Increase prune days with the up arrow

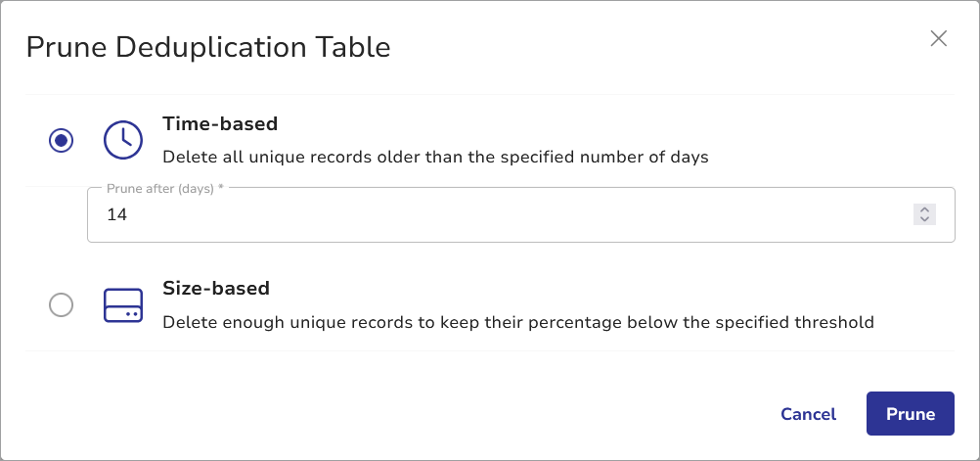pyautogui.click(x=924, y=209)
